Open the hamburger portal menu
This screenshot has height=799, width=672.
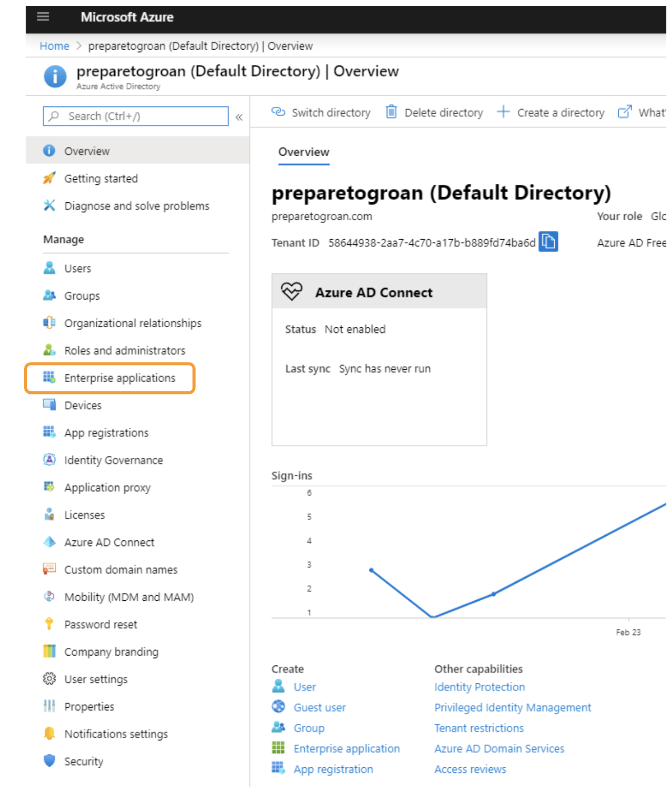[x=43, y=17]
